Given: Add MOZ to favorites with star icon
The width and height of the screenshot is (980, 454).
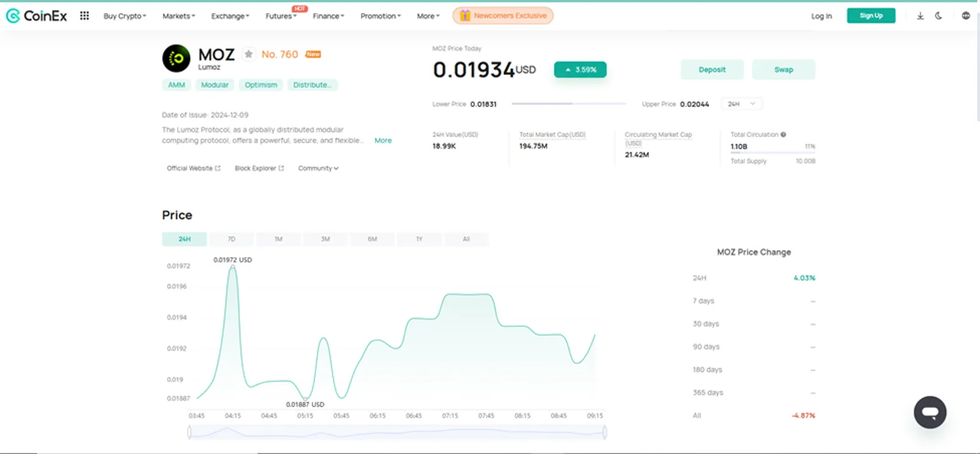Looking at the screenshot, I should pos(248,54).
